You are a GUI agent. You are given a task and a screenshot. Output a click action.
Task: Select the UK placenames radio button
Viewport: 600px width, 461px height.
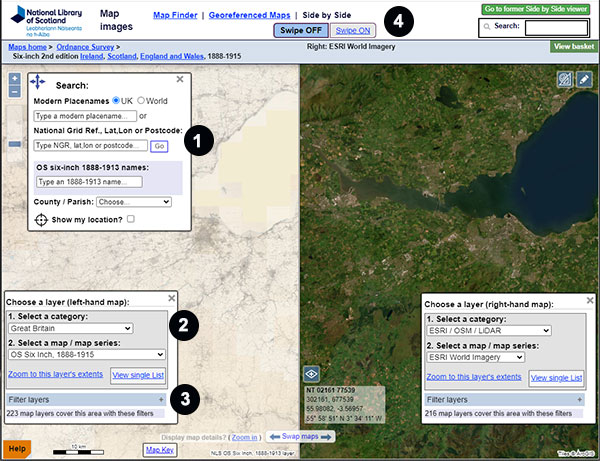[116, 101]
